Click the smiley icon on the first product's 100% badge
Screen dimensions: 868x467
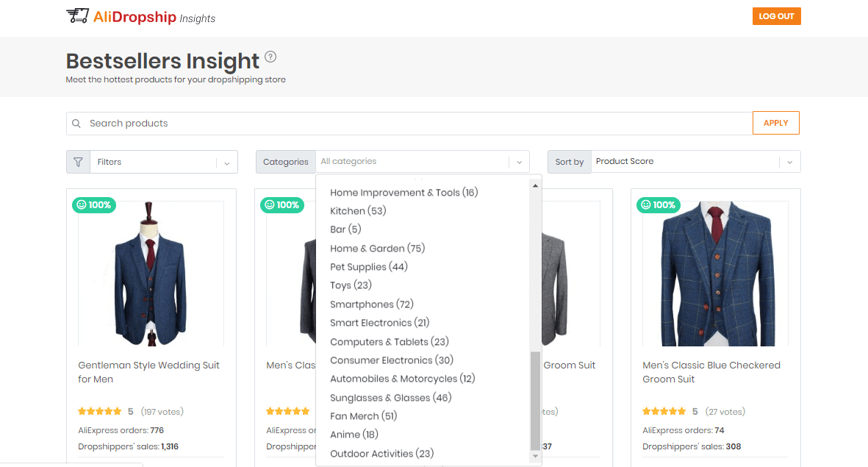point(82,205)
